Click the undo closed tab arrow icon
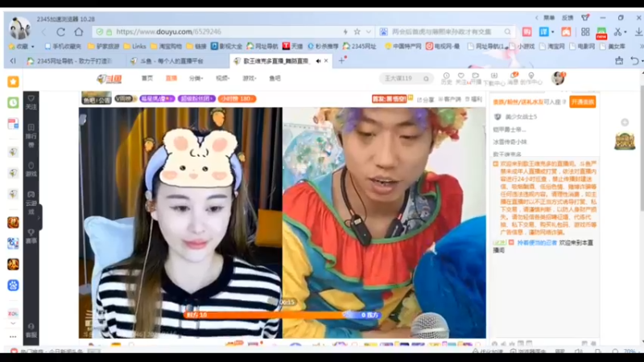Screen dimensions: 644x362 pos(635,61)
